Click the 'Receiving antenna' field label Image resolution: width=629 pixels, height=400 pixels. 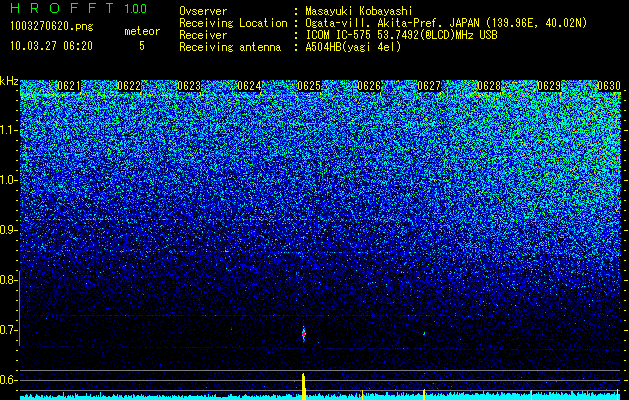(230, 47)
